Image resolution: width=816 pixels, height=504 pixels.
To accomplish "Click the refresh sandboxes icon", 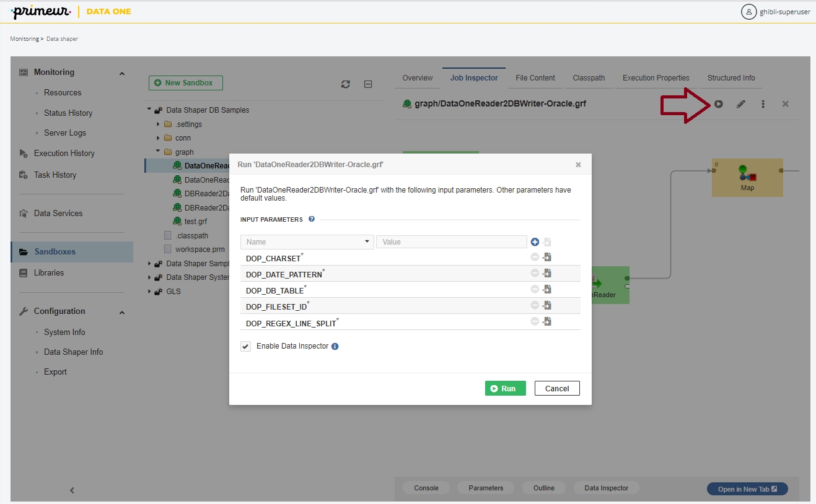I will tap(346, 84).
